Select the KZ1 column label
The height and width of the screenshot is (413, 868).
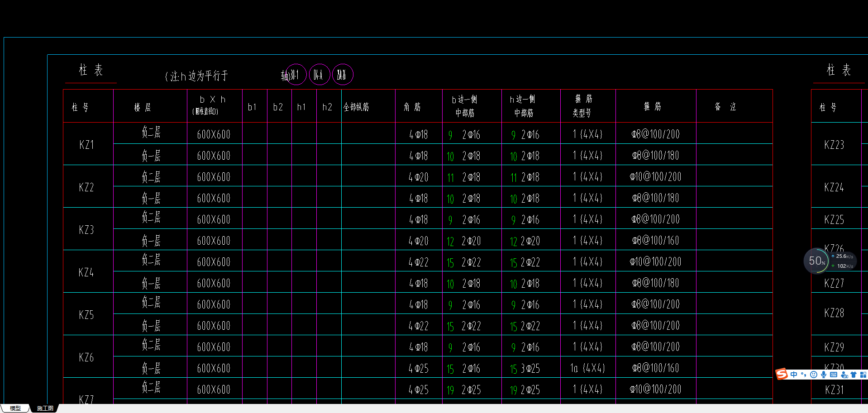86,145
